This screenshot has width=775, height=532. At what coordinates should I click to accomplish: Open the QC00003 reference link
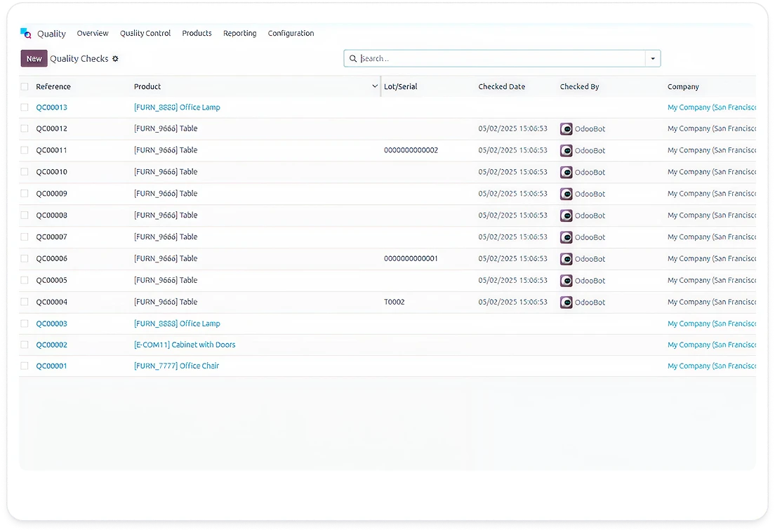(51, 324)
